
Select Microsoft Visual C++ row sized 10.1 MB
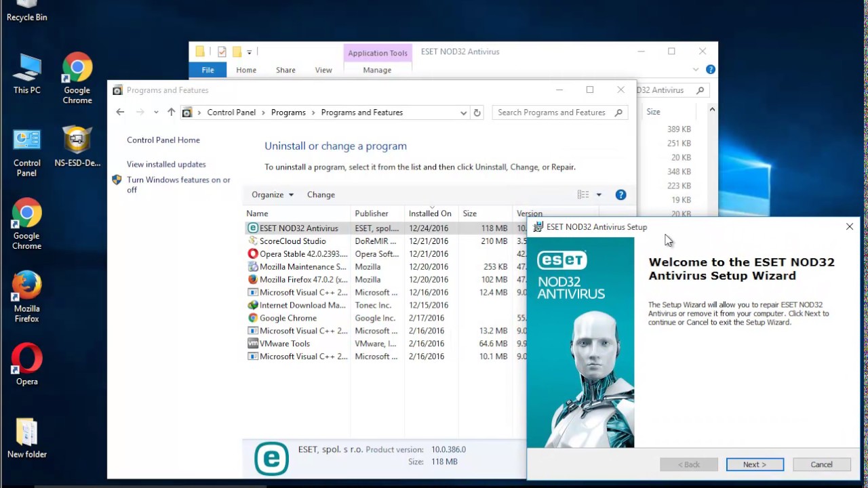[x=385, y=357]
